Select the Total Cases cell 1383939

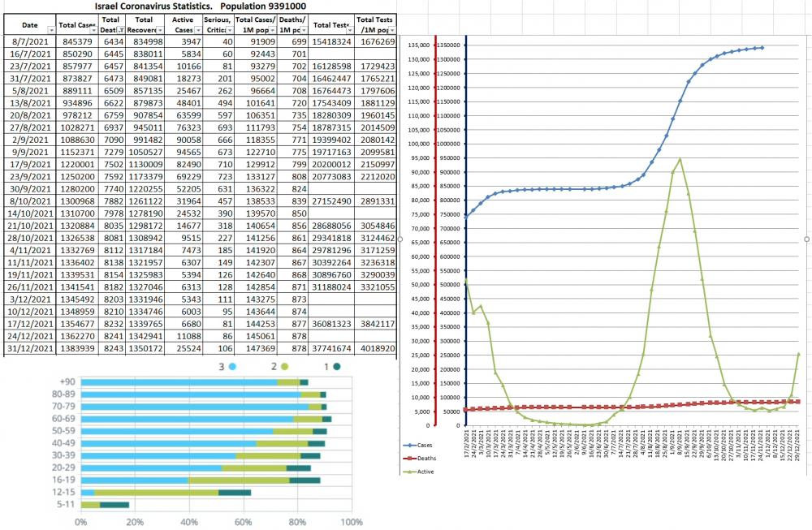pos(76,349)
